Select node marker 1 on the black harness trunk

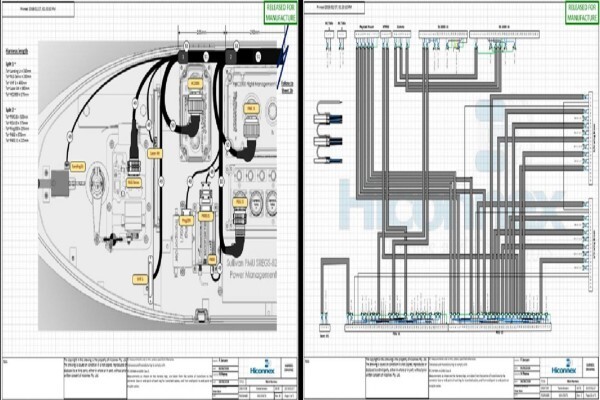click(x=183, y=57)
